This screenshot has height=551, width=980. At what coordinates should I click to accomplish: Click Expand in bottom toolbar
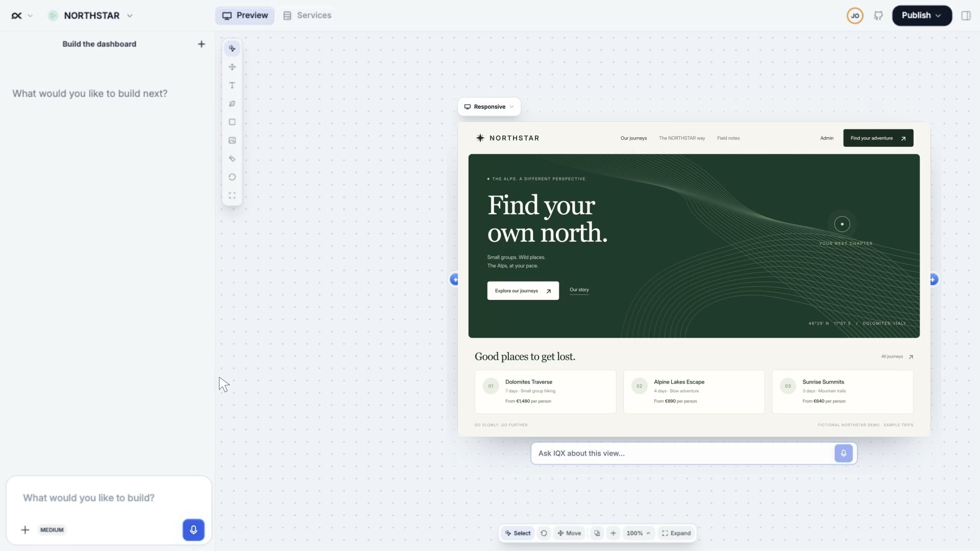point(676,533)
